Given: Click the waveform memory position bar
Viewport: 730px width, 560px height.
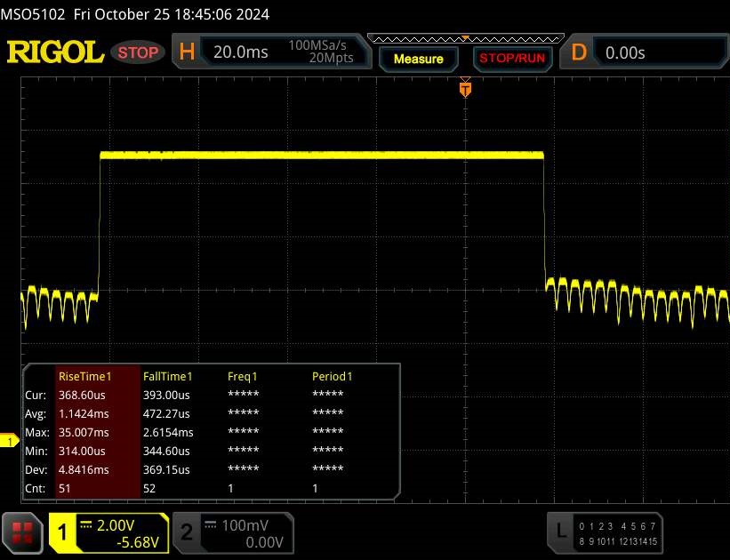Looking at the screenshot, I should point(466,39).
